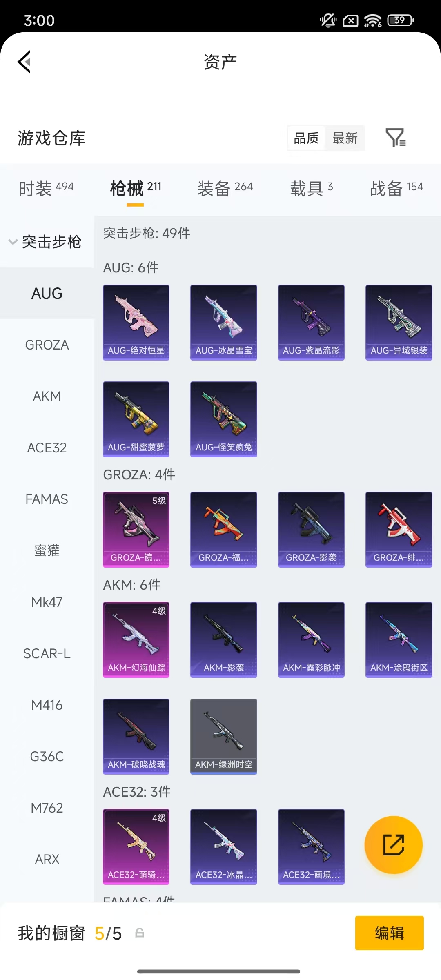The image size is (441, 980).
Task: Select the AUG-甜蜜菠萝 skin icon
Action: coord(136,419)
